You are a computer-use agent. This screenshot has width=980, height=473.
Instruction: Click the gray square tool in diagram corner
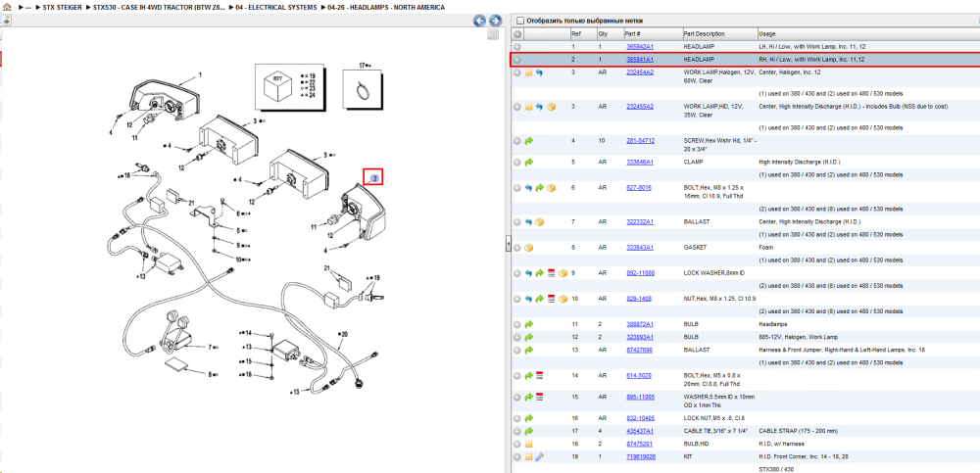click(x=493, y=34)
